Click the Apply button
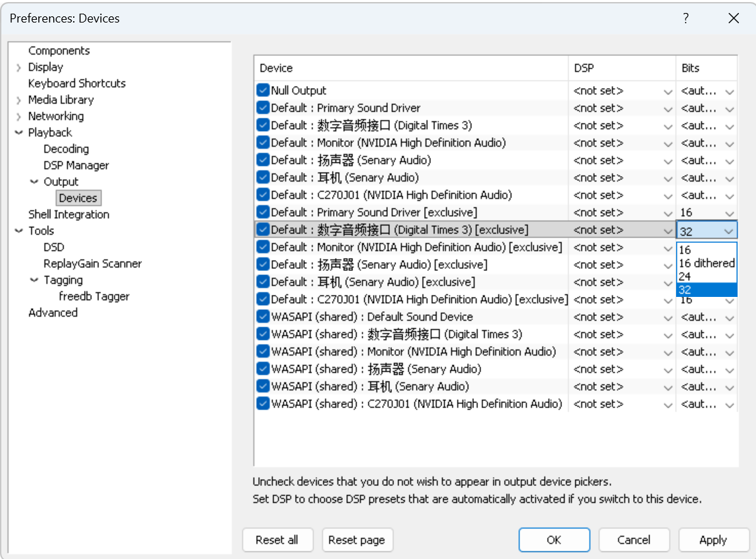Viewport: 756px width, 559px height. coord(714,540)
